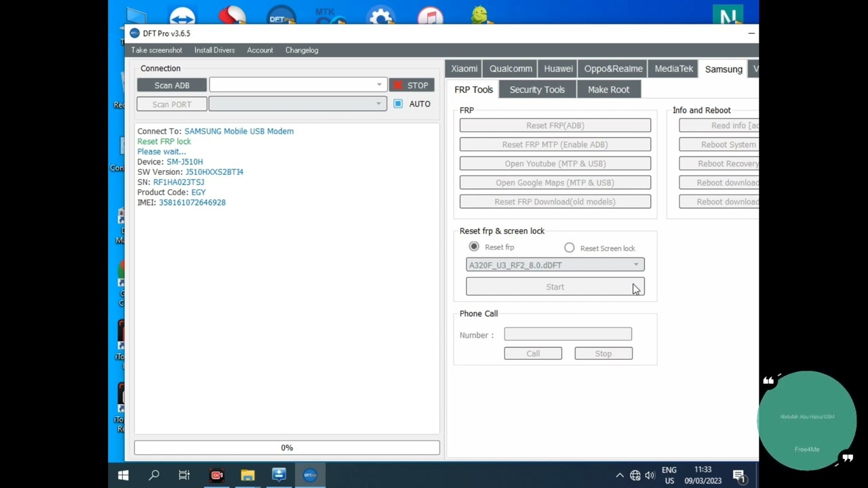Click the Reboot Recovery button
The width and height of the screenshot is (868, 488).
click(719, 163)
